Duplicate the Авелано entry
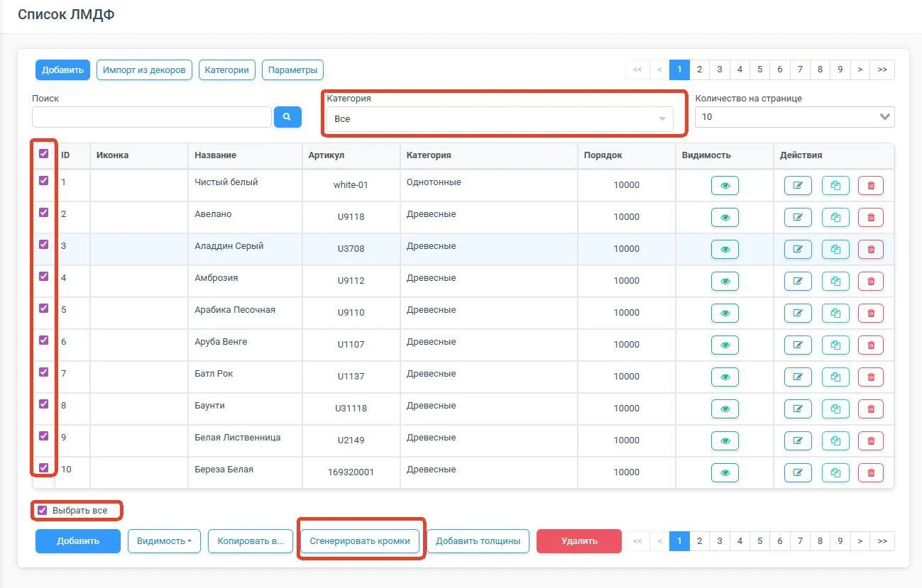 point(835,217)
